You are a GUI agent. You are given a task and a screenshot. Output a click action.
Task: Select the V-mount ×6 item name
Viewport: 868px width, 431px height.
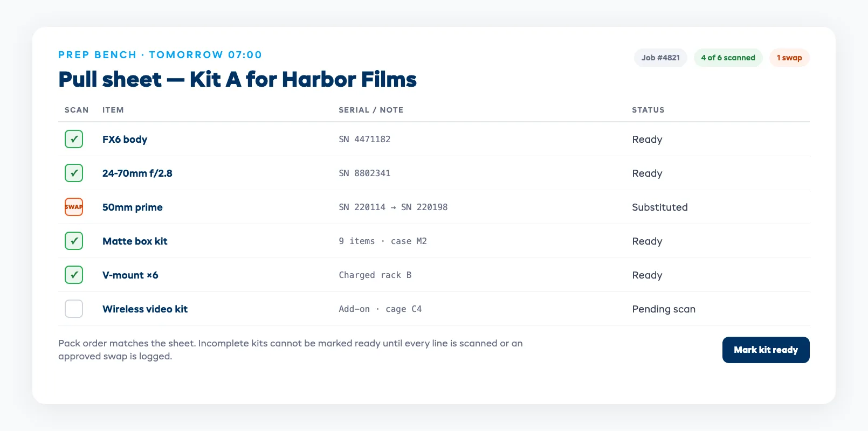pos(130,275)
